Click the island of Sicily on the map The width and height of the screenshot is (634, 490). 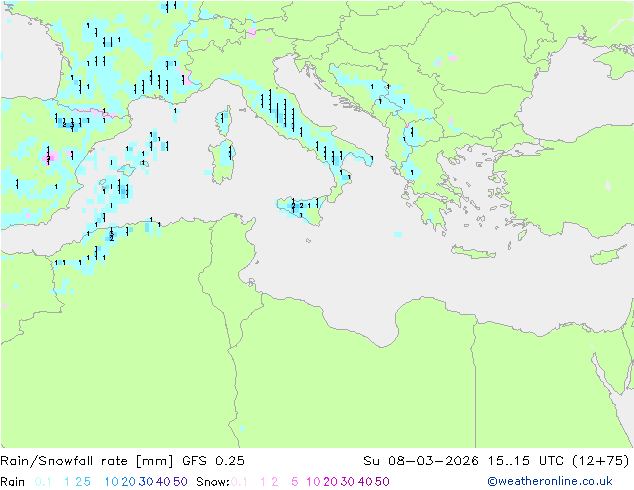(x=301, y=210)
